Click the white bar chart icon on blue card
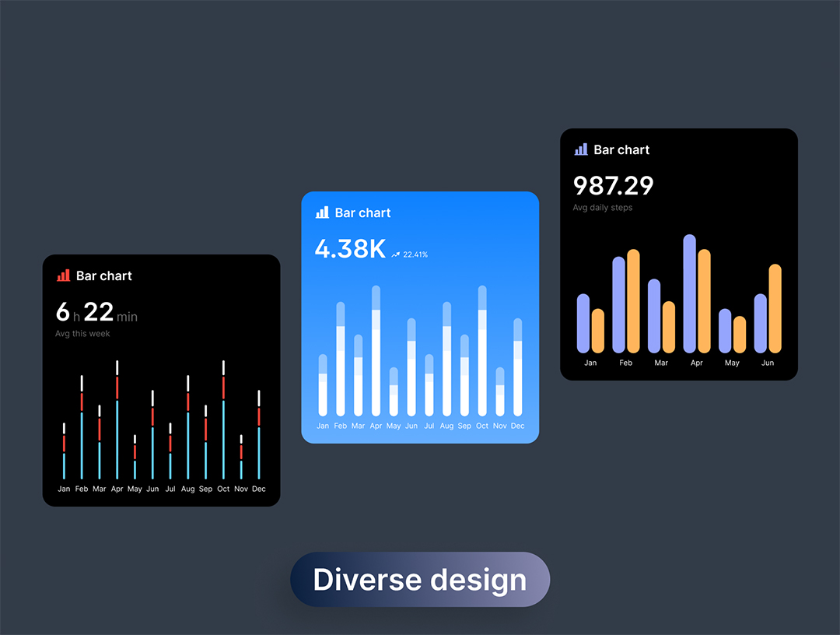 322,212
